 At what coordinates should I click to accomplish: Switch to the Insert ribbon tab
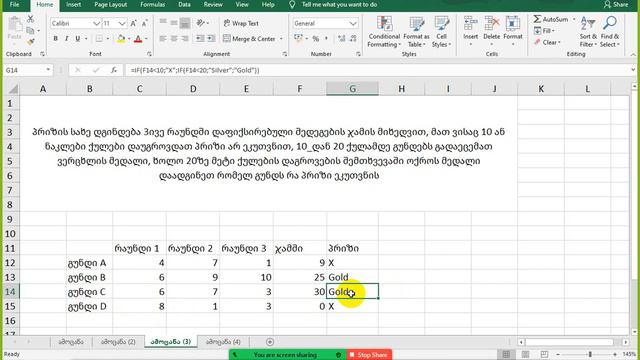click(x=73, y=4)
